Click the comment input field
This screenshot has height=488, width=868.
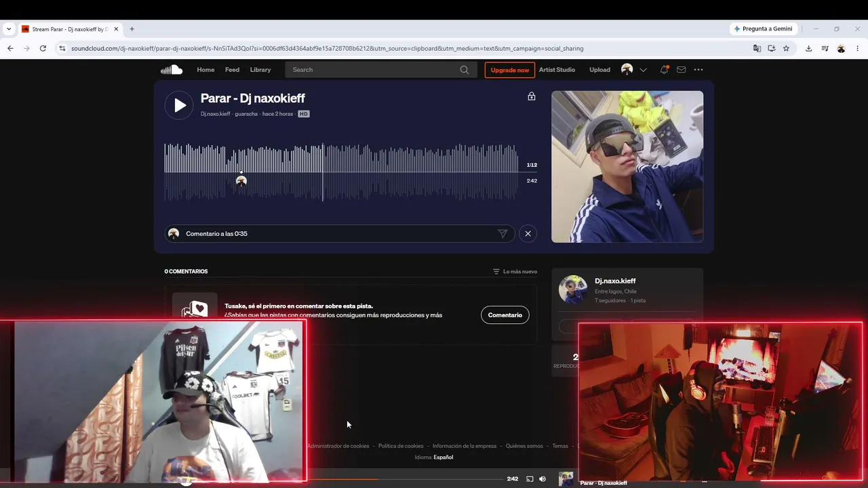pos(339,234)
